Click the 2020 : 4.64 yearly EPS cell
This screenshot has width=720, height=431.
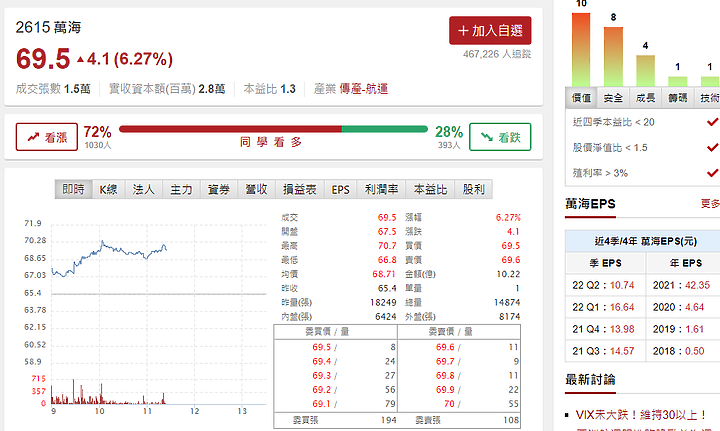tap(683, 307)
